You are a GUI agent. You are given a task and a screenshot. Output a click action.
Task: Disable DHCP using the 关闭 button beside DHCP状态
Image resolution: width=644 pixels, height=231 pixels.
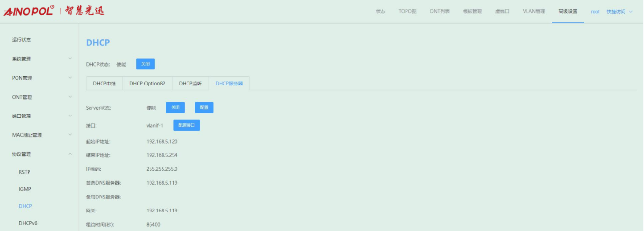coord(145,64)
